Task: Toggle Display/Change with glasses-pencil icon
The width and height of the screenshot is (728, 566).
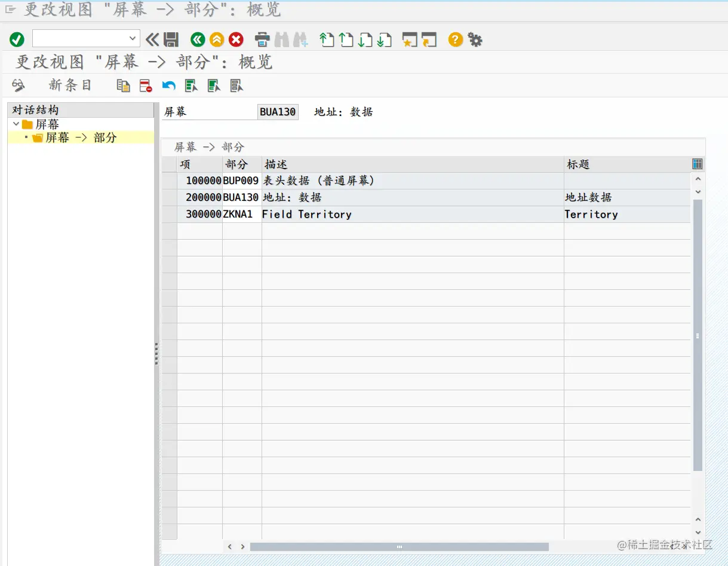Action: [x=19, y=85]
